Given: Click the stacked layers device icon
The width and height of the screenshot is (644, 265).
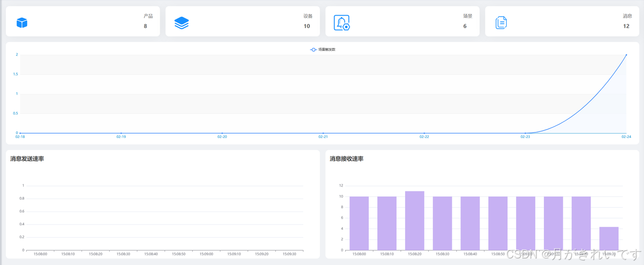Looking at the screenshot, I should point(182,23).
